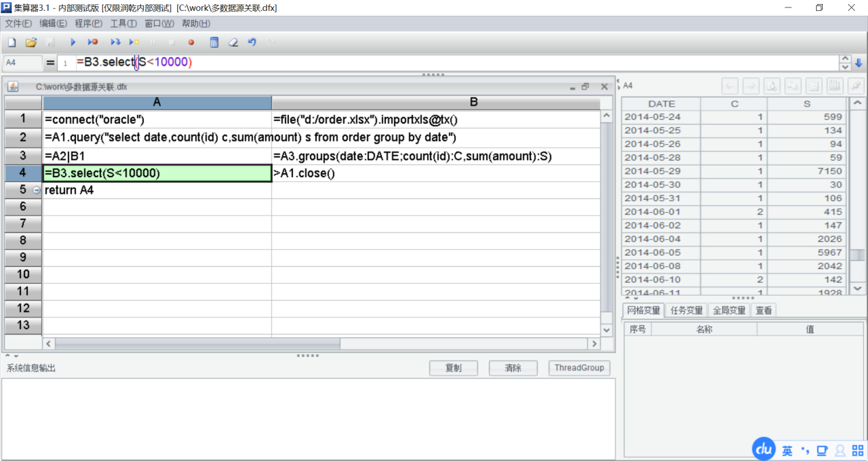The image size is (868, 461).
Task: Select cell B4 >A1.close()
Action: [x=435, y=173]
